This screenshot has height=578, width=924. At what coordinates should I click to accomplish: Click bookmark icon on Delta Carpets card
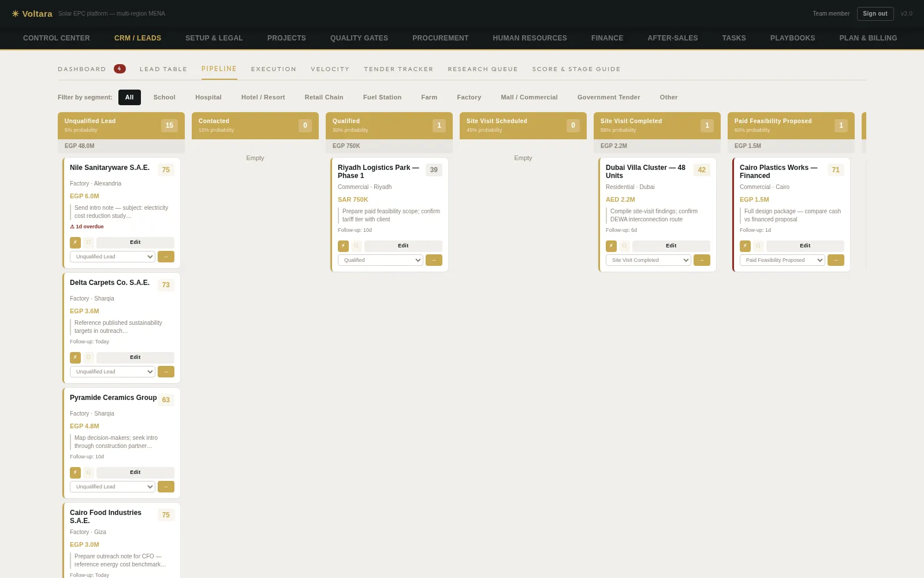tap(88, 358)
